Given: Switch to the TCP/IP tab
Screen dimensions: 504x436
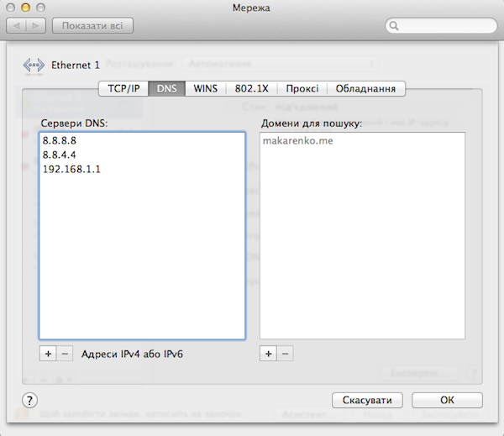Looking at the screenshot, I should tap(123, 88).
